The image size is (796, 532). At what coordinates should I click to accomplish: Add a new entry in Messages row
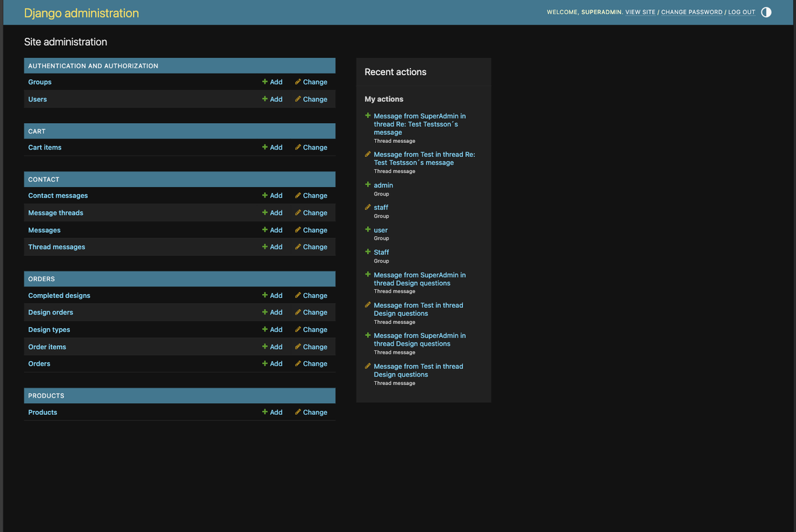[x=272, y=231]
